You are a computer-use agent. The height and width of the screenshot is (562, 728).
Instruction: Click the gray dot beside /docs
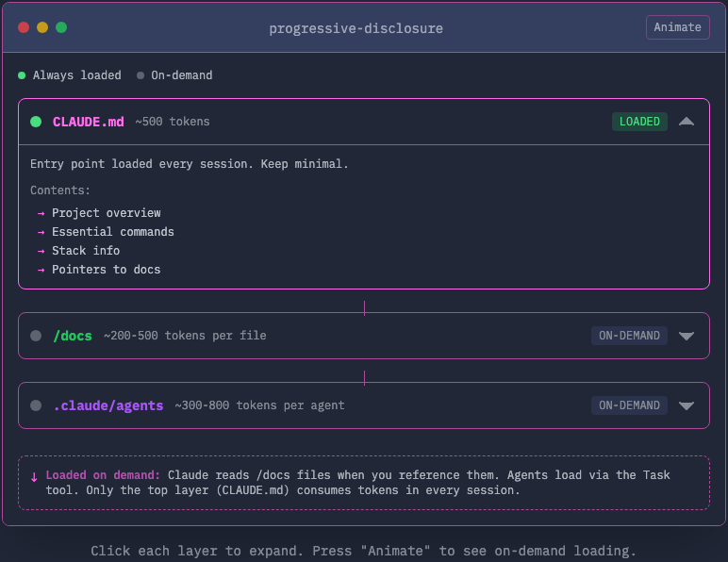[36, 336]
